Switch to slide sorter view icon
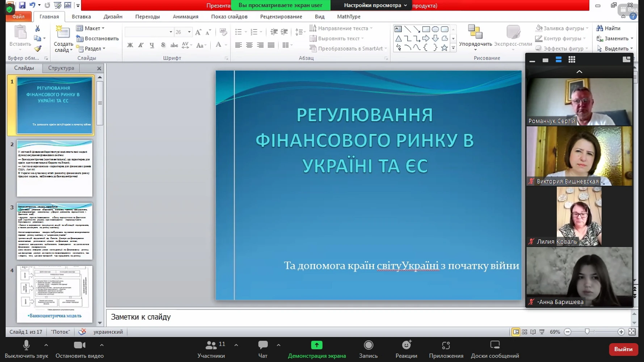 (x=525, y=332)
